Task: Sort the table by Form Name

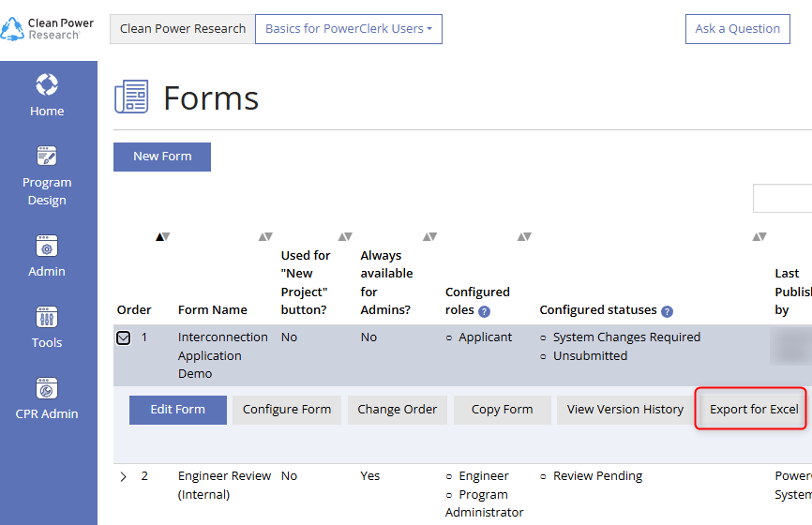Action: click(x=265, y=236)
